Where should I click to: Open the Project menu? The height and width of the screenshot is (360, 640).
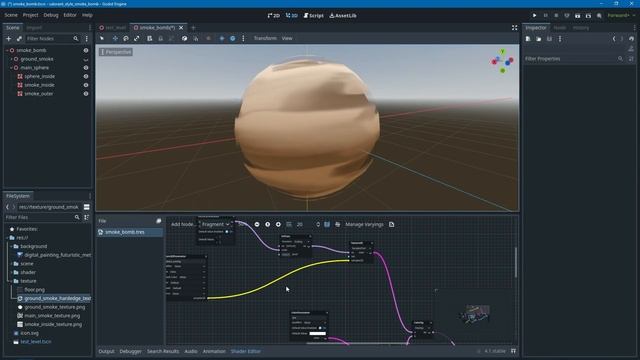pyautogui.click(x=30, y=15)
